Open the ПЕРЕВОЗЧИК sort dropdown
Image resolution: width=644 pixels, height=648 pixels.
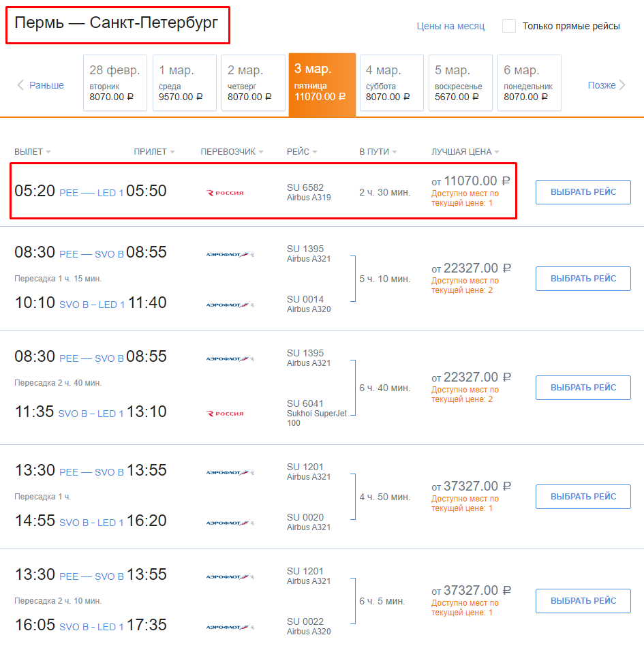(232, 152)
